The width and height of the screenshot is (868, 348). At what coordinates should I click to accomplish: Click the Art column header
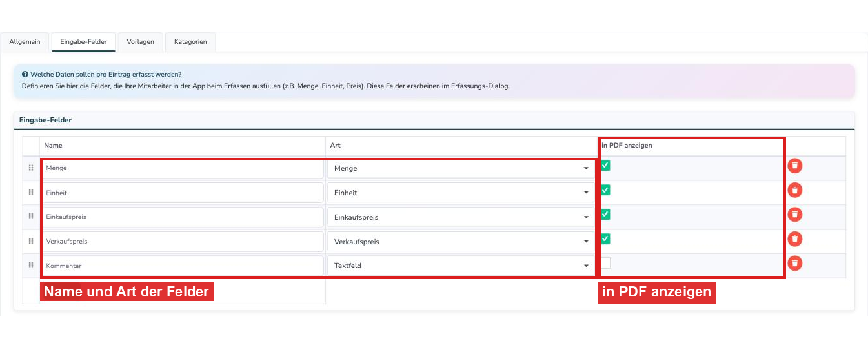[335, 146]
